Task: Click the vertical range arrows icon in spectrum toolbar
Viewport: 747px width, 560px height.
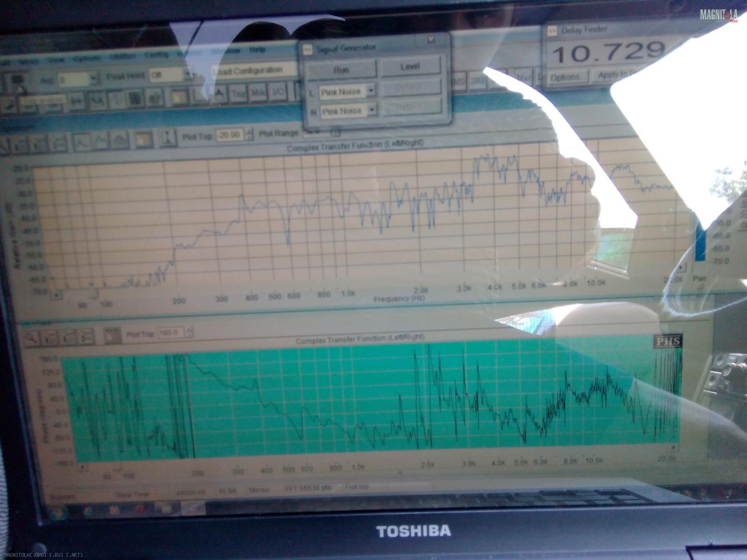Action: click(x=167, y=137)
